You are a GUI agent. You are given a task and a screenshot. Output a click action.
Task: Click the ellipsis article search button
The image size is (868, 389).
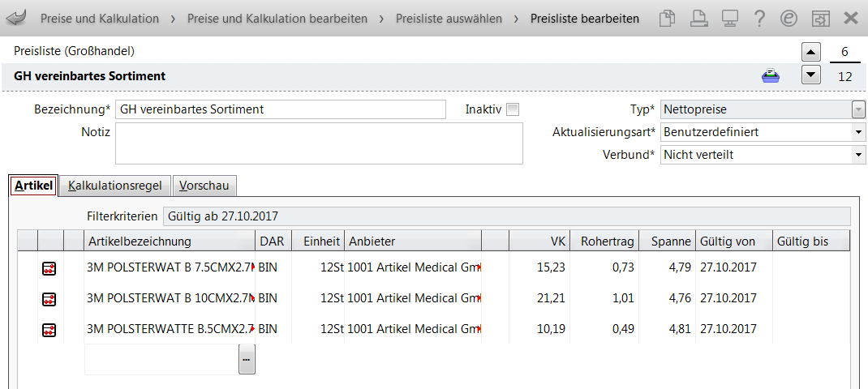(247, 360)
